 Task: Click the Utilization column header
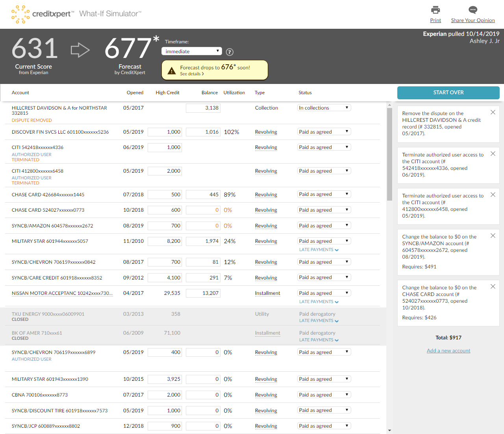point(234,93)
